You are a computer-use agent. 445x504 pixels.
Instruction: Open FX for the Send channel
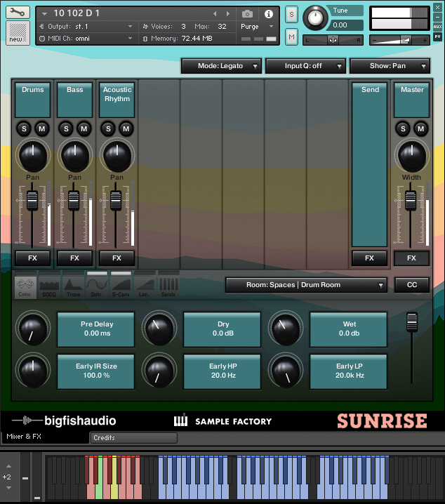click(x=369, y=258)
